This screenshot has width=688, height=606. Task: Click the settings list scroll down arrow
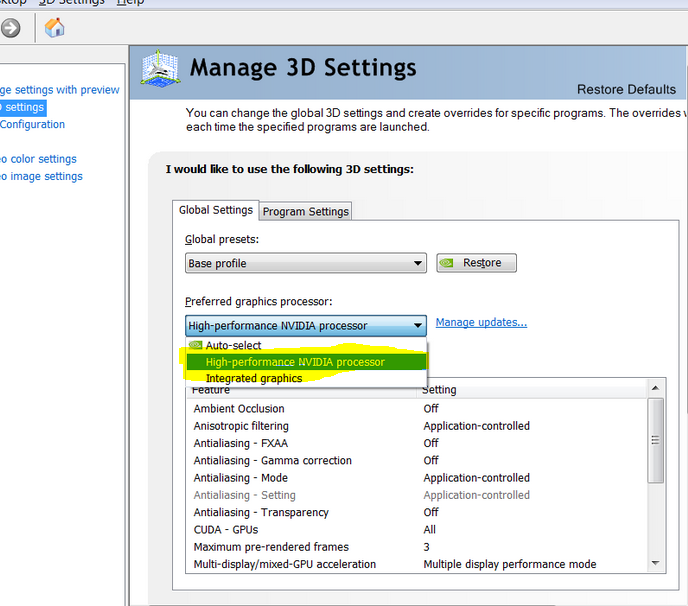656,563
